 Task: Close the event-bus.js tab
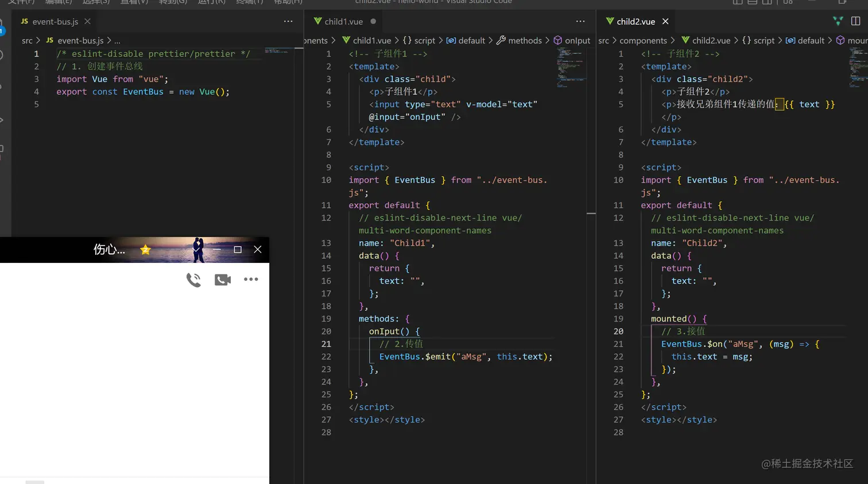[87, 21]
